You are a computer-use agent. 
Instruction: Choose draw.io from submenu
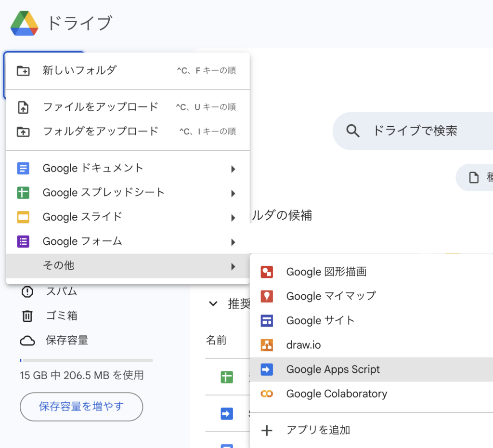(x=371, y=345)
